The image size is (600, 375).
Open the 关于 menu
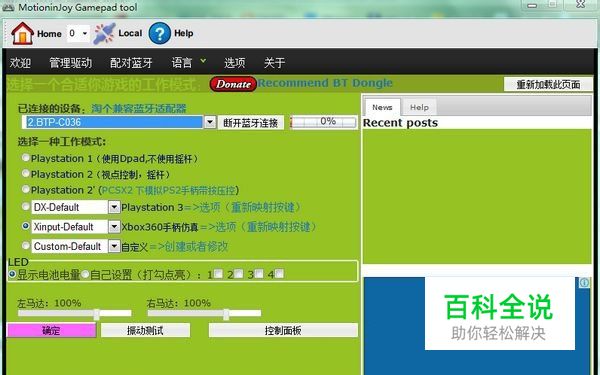(x=274, y=62)
